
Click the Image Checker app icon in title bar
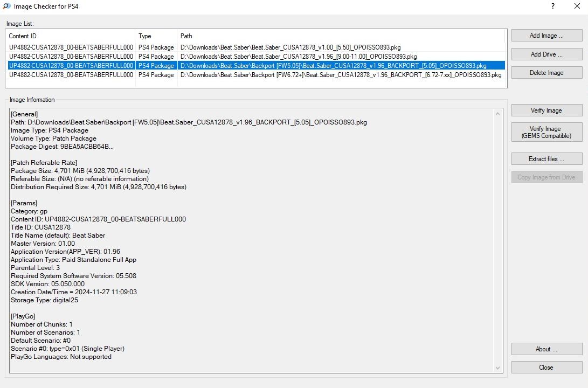point(6,6)
